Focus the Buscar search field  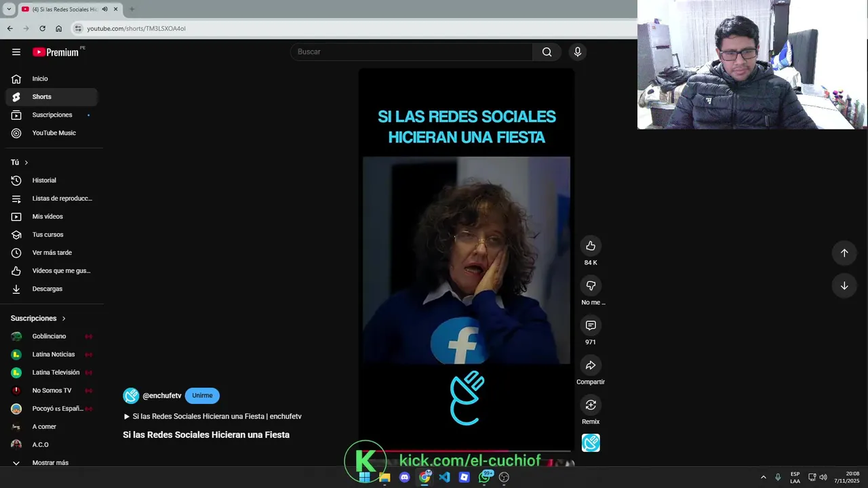click(412, 52)
